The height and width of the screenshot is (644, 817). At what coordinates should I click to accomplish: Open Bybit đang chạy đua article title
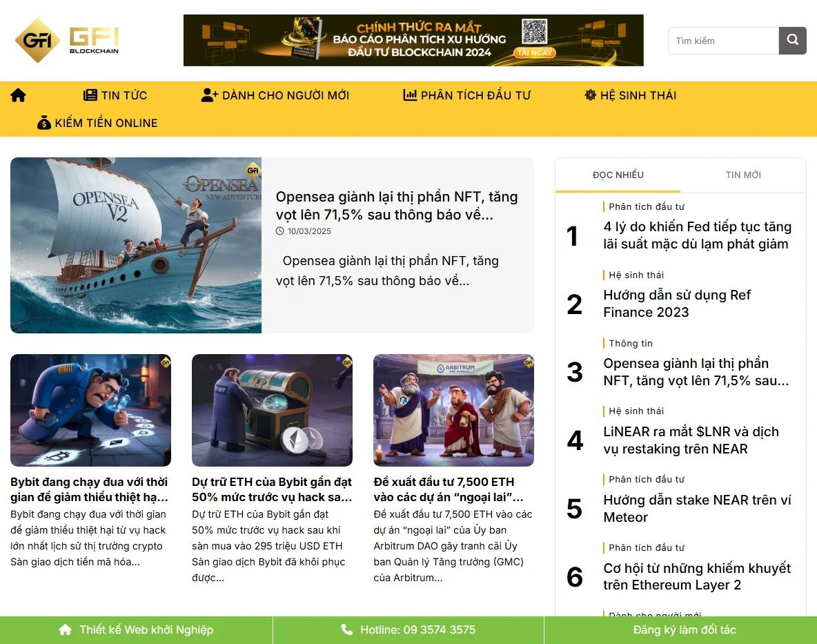click(90, 489)
